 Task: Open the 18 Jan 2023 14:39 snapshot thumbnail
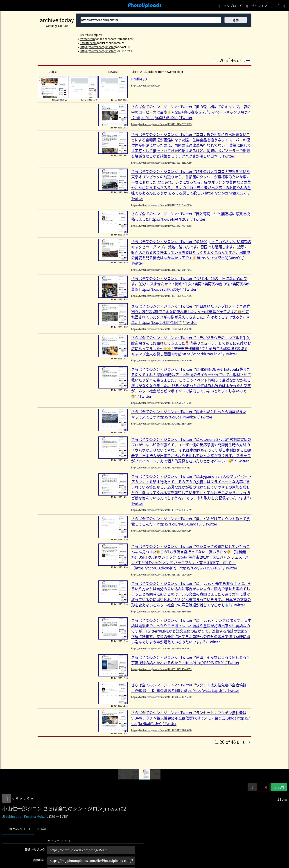113,250
